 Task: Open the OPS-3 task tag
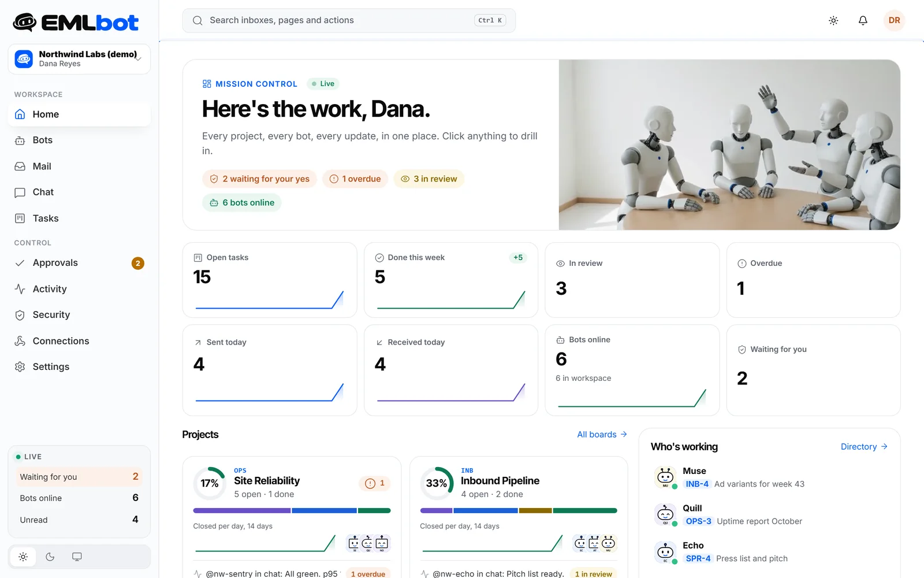698,521
